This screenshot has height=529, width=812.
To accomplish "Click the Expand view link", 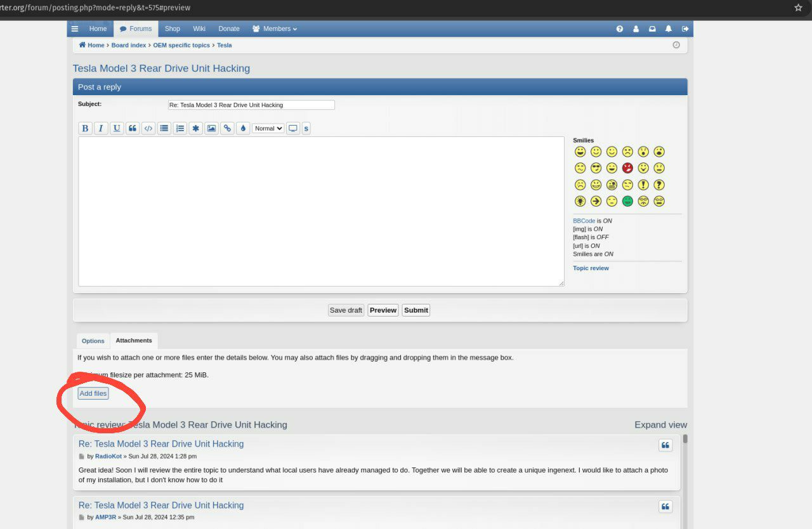I will [661, 425].
